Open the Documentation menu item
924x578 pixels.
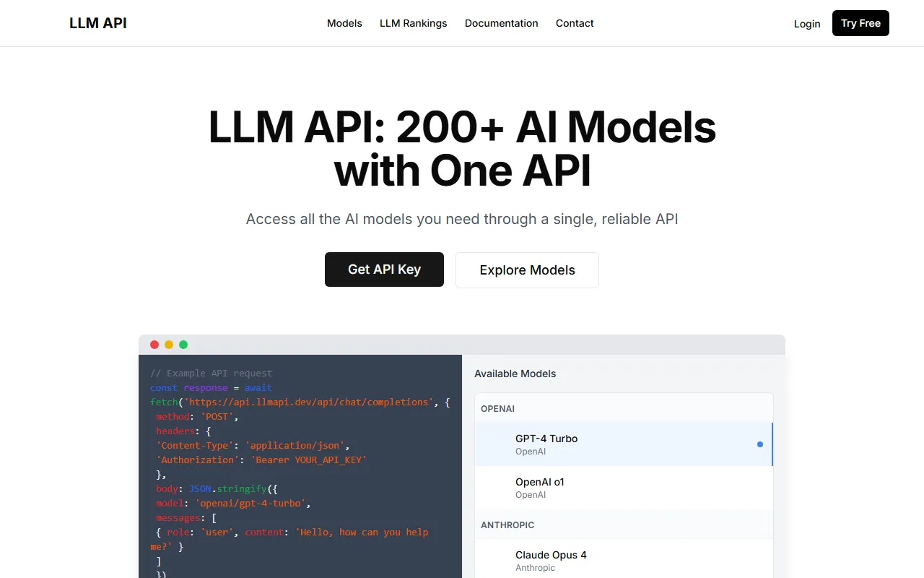(x=501, y=23)
